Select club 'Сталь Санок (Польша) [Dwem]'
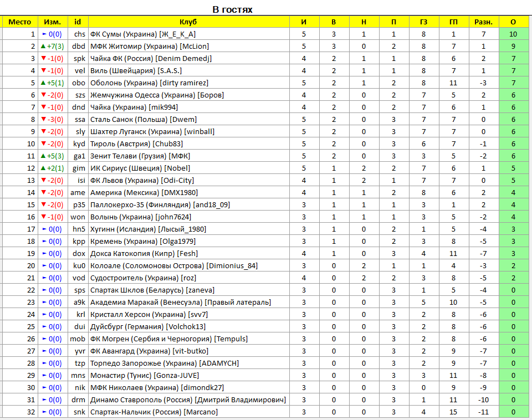The height and width of the screenshot is (420, 532). coord(144,120)
